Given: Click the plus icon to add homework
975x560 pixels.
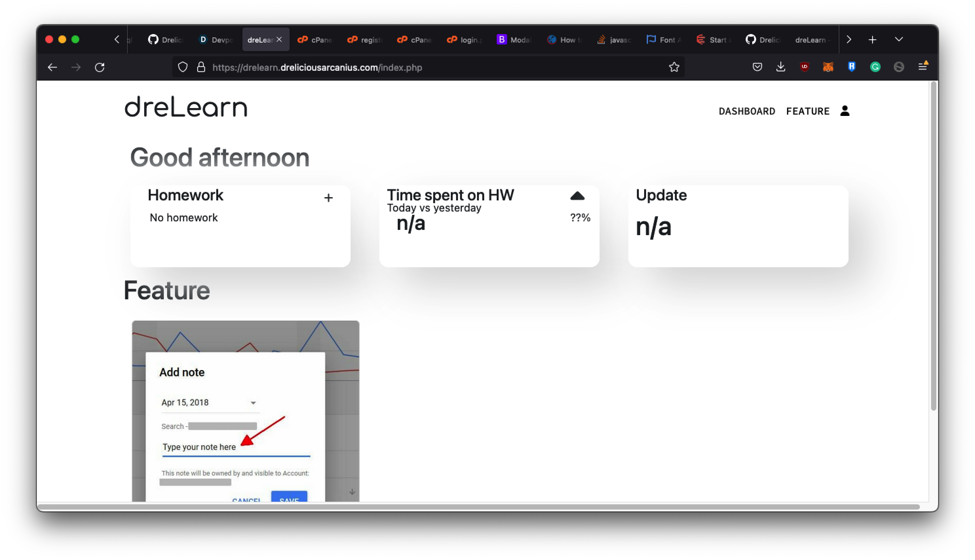Looking at the screenshot, I should 328,198.
